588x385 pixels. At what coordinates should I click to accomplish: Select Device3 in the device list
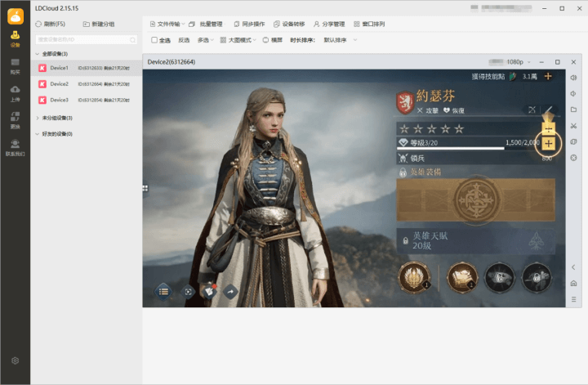tap(87, 101)
